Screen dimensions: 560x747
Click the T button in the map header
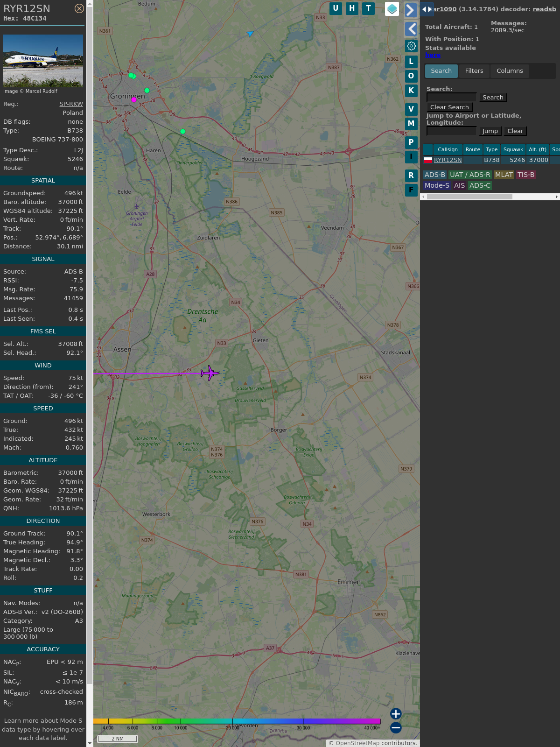point(368,8)
